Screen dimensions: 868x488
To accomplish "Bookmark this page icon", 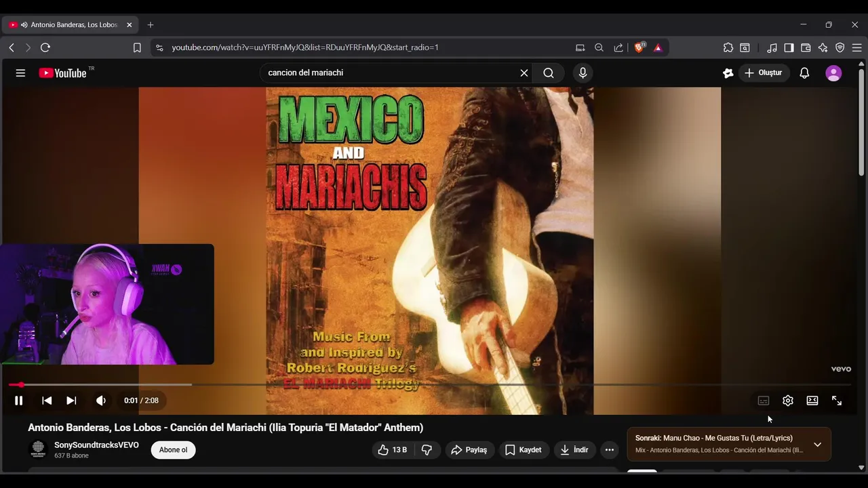I will (x=137, y=47).
